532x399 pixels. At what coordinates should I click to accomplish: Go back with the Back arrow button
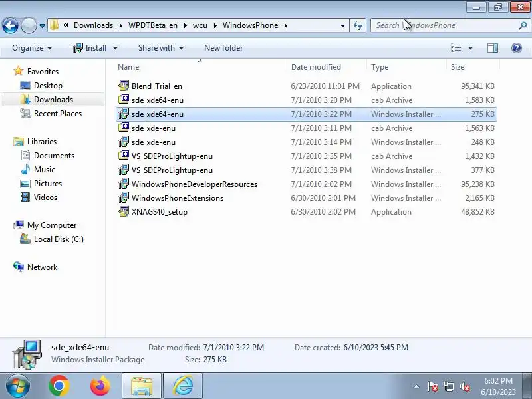pos(10,25)
